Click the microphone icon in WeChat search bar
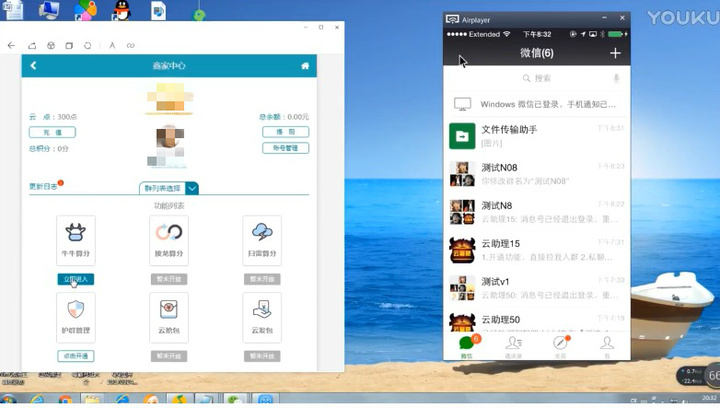This screenshot has height=408, width=720. pyautogui.click(x=617, y=78)
